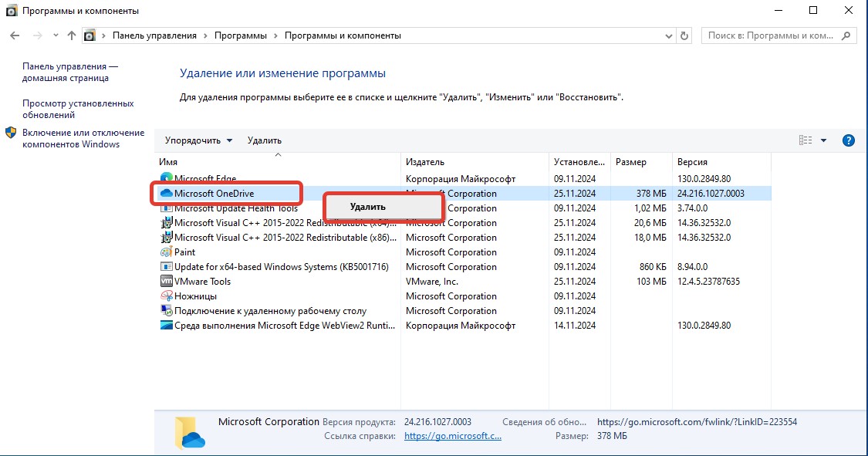Click the Visual C++ Redistributable (x86) icon

point(166,238)
